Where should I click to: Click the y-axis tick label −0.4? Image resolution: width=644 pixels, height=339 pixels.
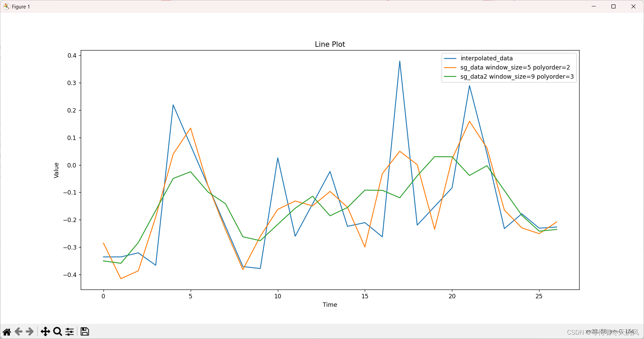[70, 275]
